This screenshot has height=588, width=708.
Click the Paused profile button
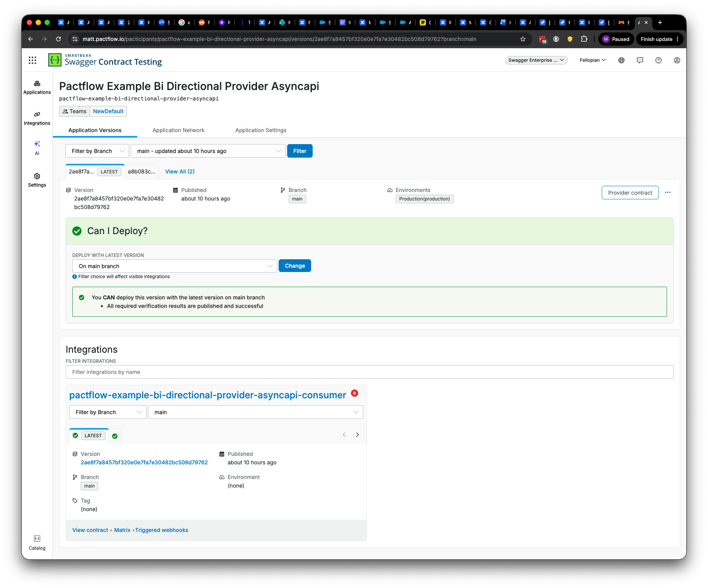click(616, 39)
